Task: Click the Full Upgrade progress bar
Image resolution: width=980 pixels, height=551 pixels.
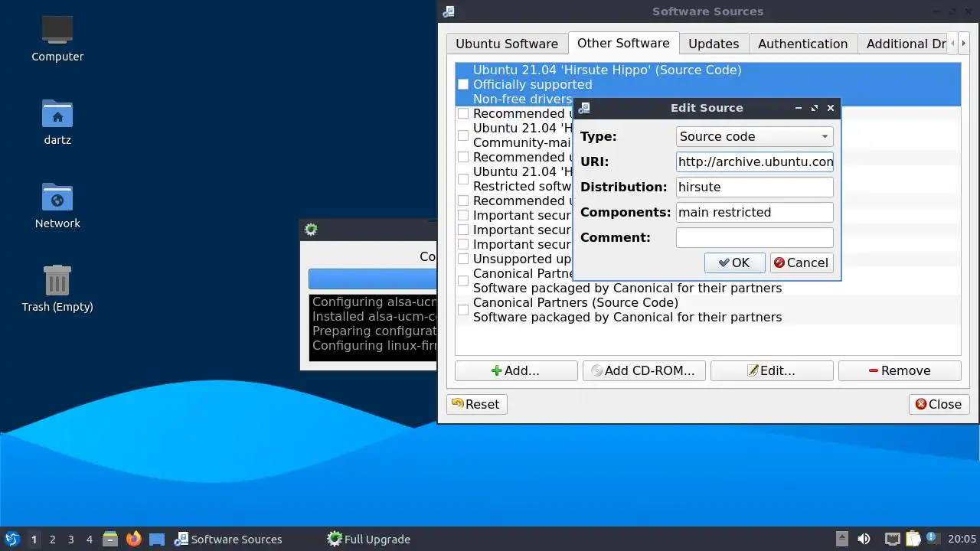Action: point(373,279)
